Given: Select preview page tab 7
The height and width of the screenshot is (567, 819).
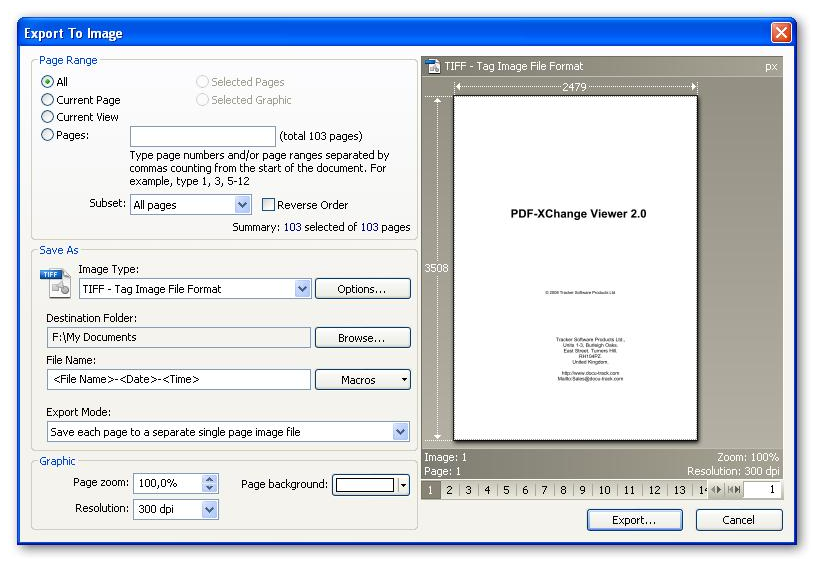Looking at the screenshot, I should point(544,490).
